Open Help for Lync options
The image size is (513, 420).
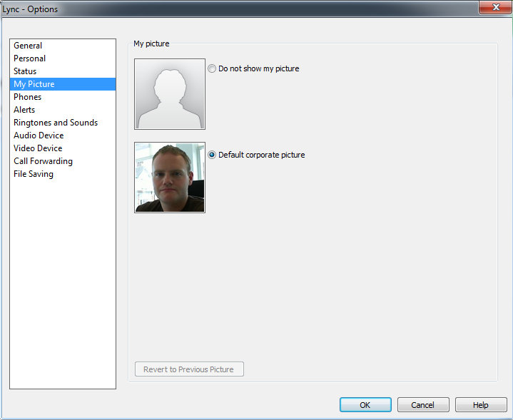(x=481, y=404)
